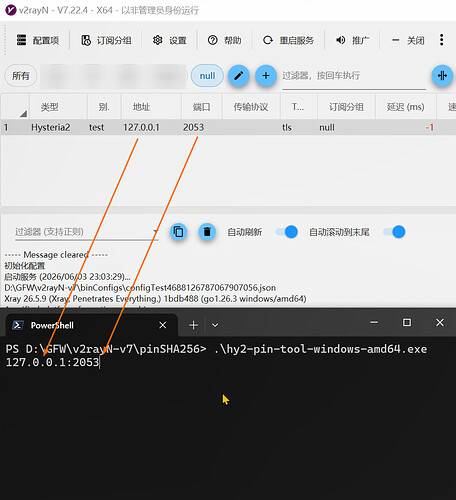Sort by the 延迟 (ms) column header

[x=406, y=107]
